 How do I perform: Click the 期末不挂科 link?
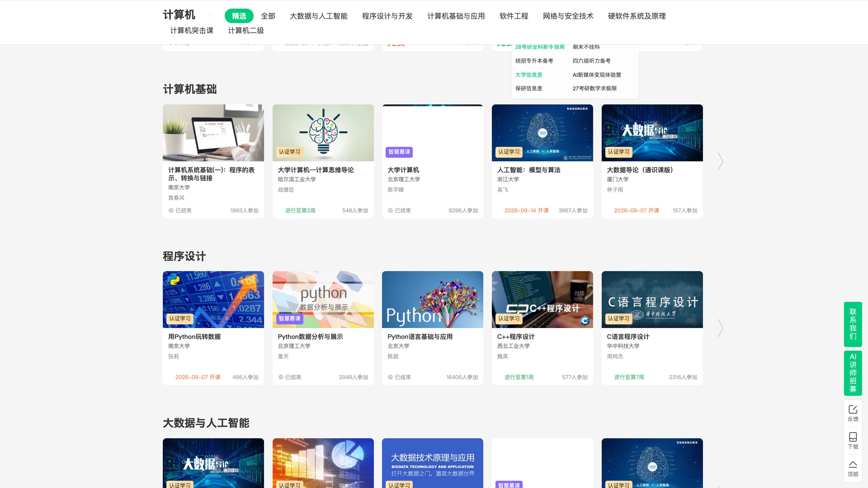[586, 47]
